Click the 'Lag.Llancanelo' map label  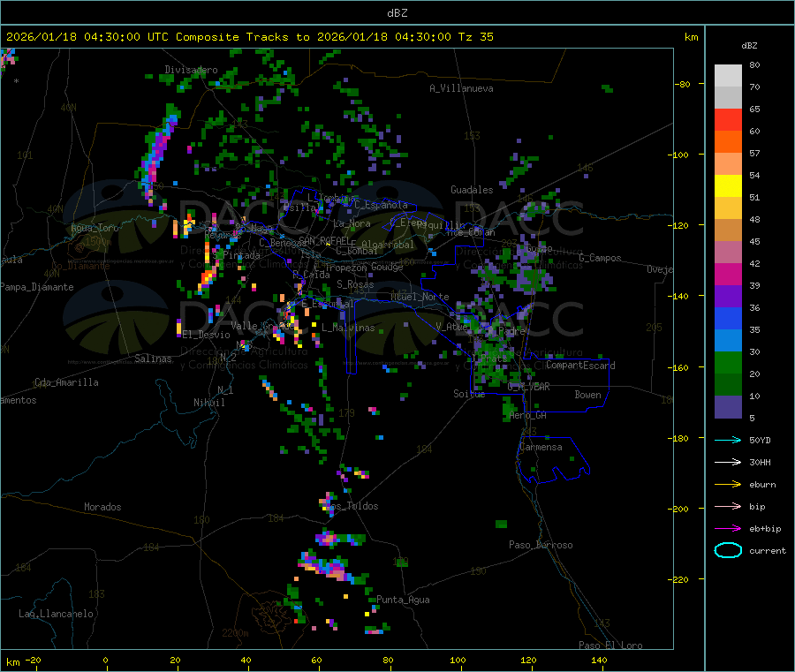coord(57,614)
